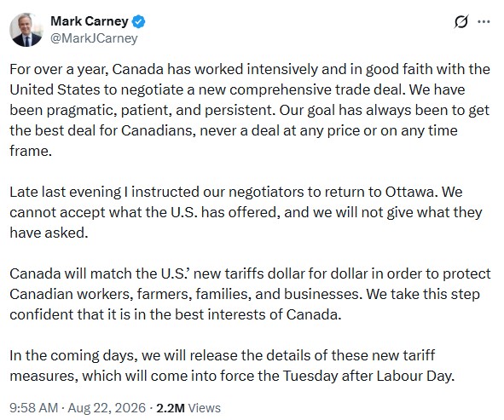The width and height of the screenshot is (504, 420).
Task: Open the three-dot more options menu
Action: pyautogui.click(x=484, y=22)
